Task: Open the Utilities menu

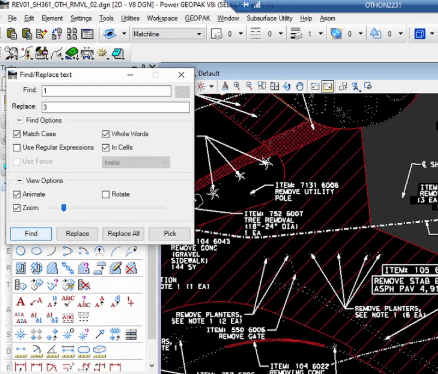Action: [x=130, y=18]
